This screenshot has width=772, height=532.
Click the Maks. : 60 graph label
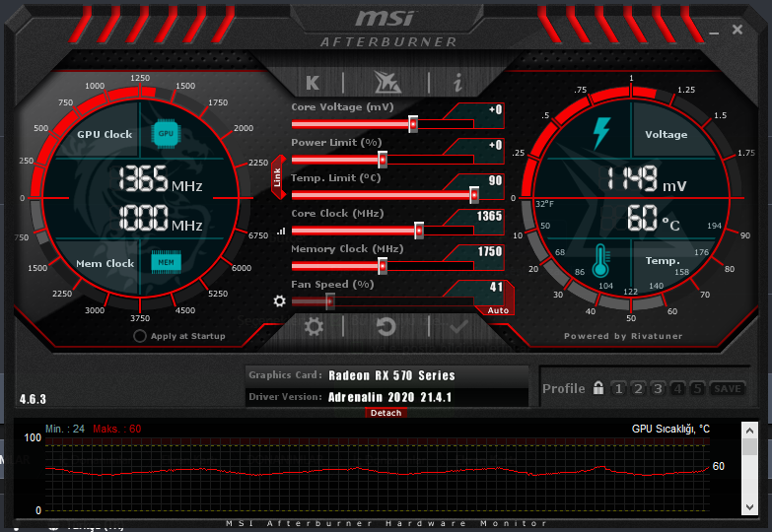pos(117,429)
